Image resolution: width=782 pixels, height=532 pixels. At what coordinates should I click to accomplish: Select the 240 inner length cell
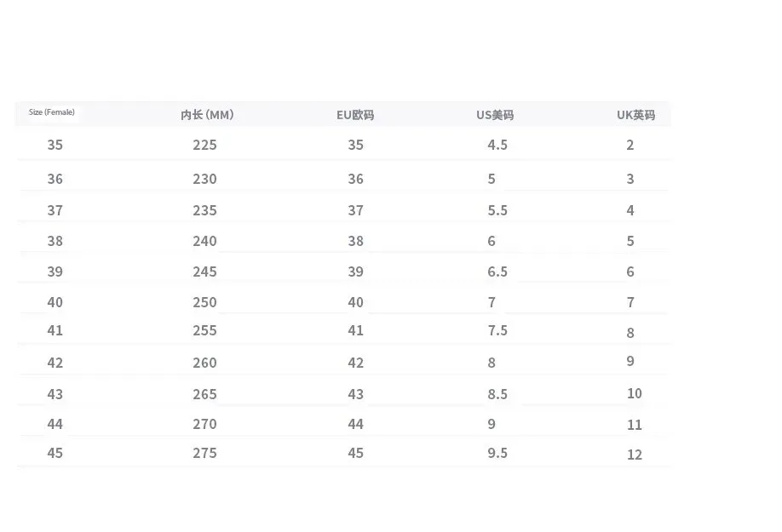[x=204, y=241]
